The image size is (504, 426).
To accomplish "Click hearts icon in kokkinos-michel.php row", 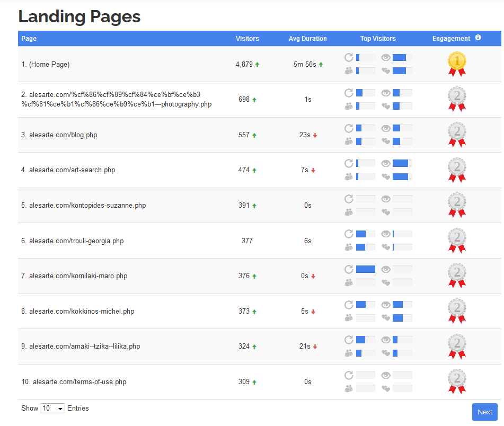I will [386, 318].
